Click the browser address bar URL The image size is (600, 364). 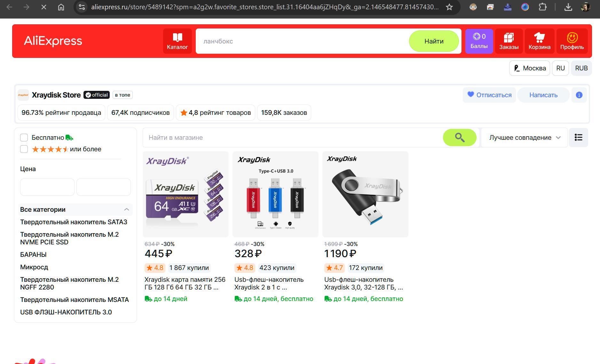[265, 7]
